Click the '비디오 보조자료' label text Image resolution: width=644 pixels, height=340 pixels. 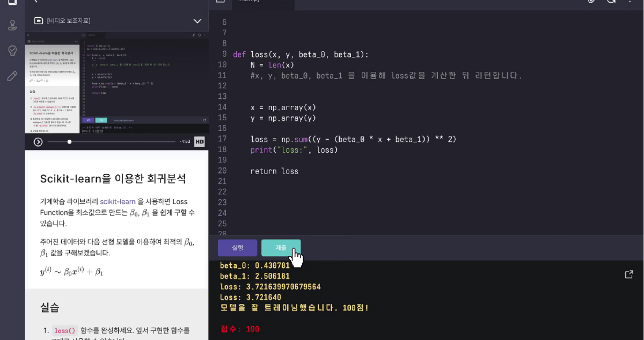pos(69,21)
